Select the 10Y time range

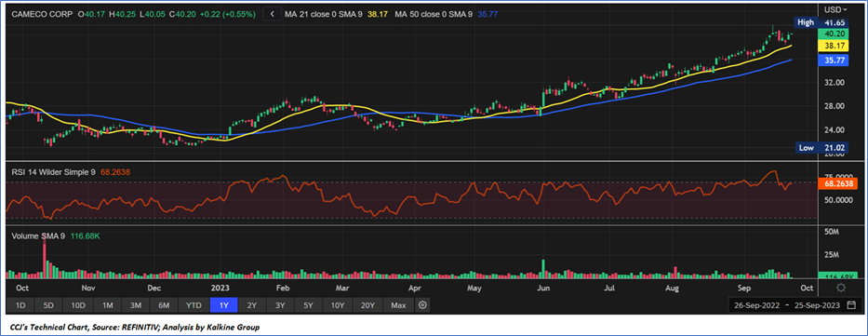[x=338, y=305]
